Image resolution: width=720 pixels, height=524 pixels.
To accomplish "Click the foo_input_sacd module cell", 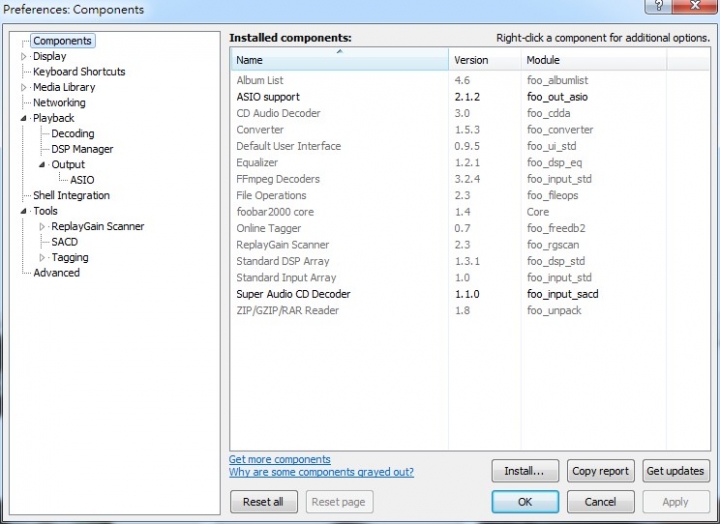I will tap(562, 294).
